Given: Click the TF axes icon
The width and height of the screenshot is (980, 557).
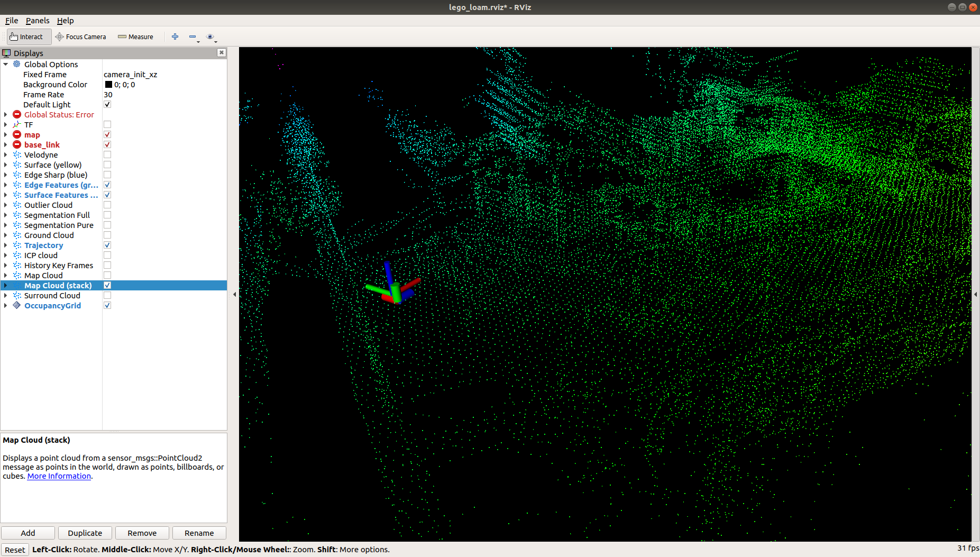Looking at the screenshot, I should click(17, 124).
